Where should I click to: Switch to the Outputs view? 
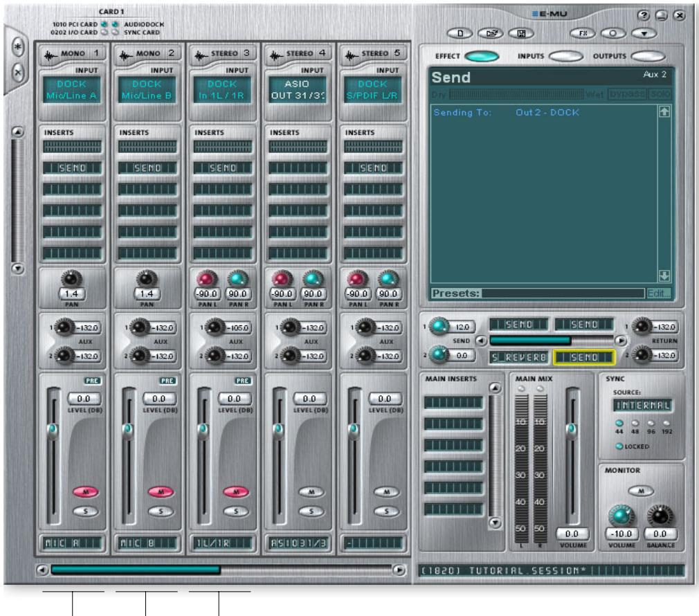(x=648, y=56)
